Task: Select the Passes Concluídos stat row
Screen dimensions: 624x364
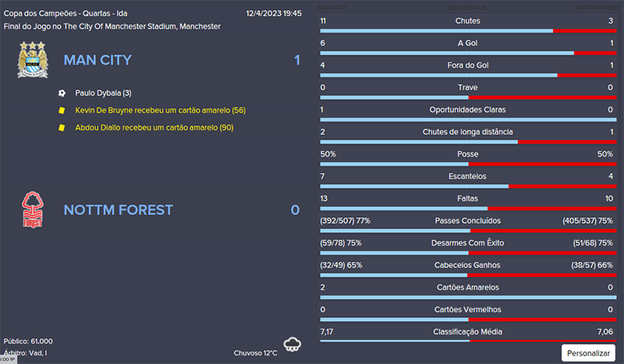Action: [468, 221]
